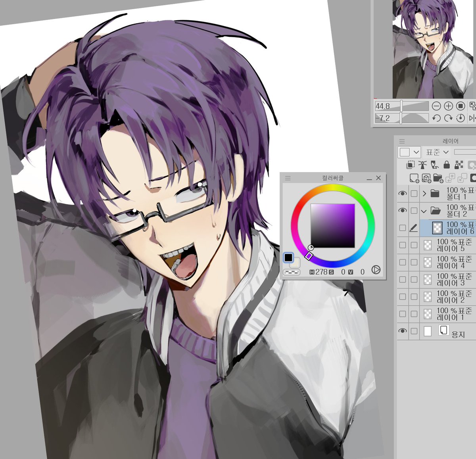Open Layer panel hamburger menu
Image resolution: width=476 pixels, height=459 pixels.
402,141
